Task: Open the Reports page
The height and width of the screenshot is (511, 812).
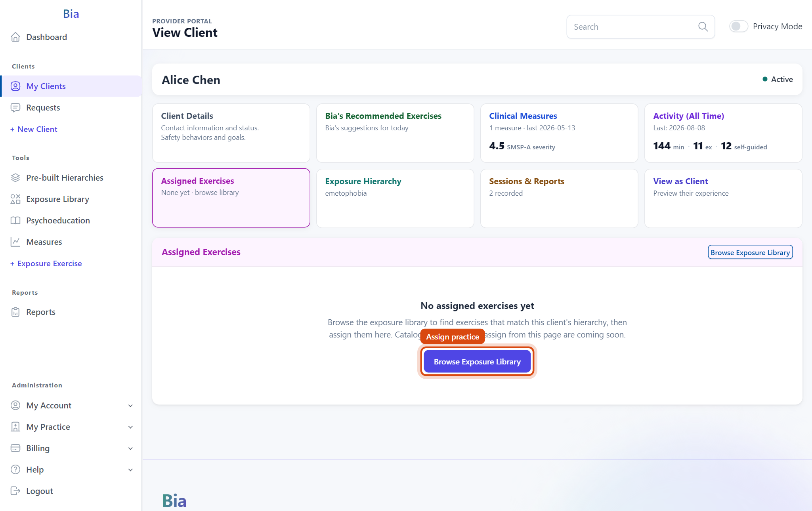Action: pos(71,312)
